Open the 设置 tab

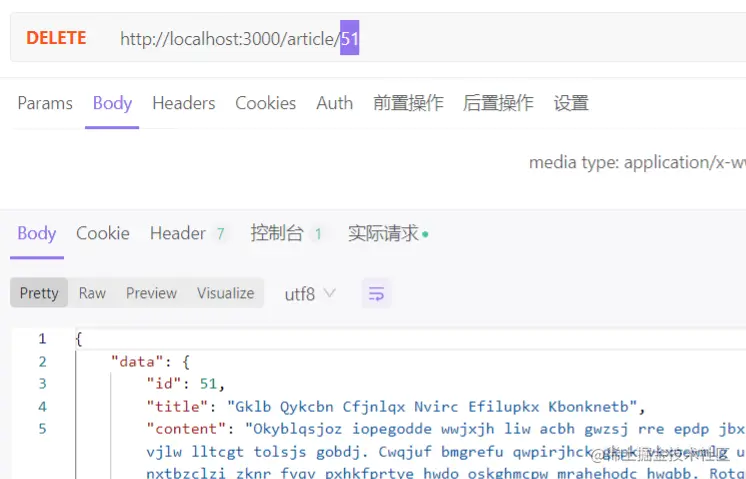point(571,103)
